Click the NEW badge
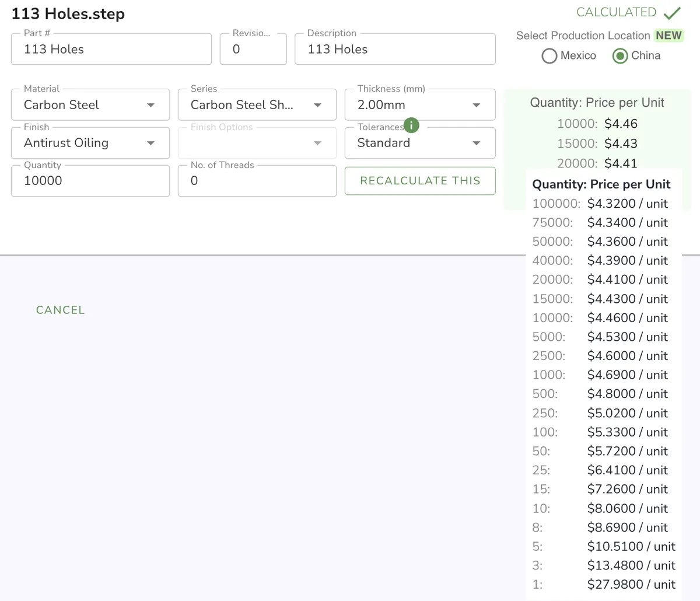 click(668, 36)
